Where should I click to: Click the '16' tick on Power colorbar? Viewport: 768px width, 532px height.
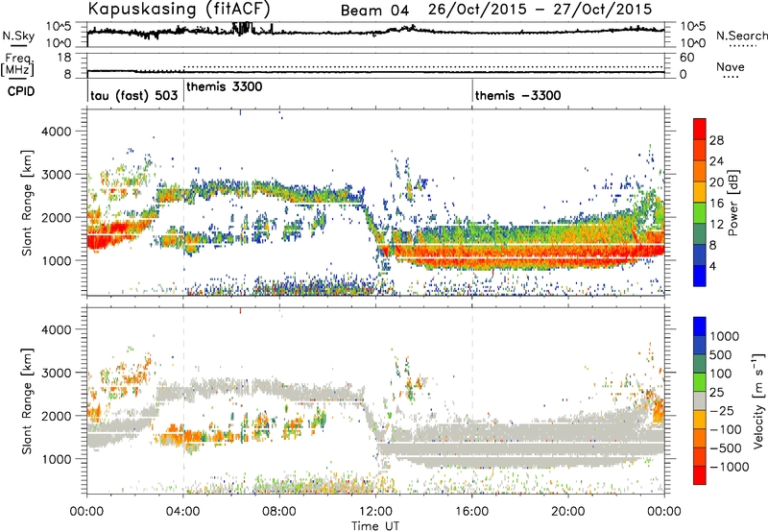coord(716,204)
